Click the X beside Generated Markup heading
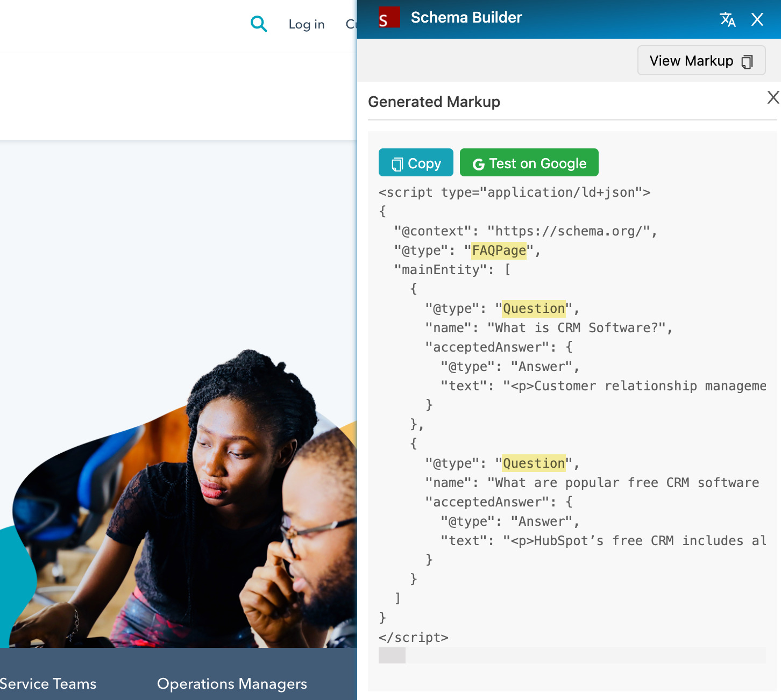Screen dimensions: 781x700 [x=773, y=98]
